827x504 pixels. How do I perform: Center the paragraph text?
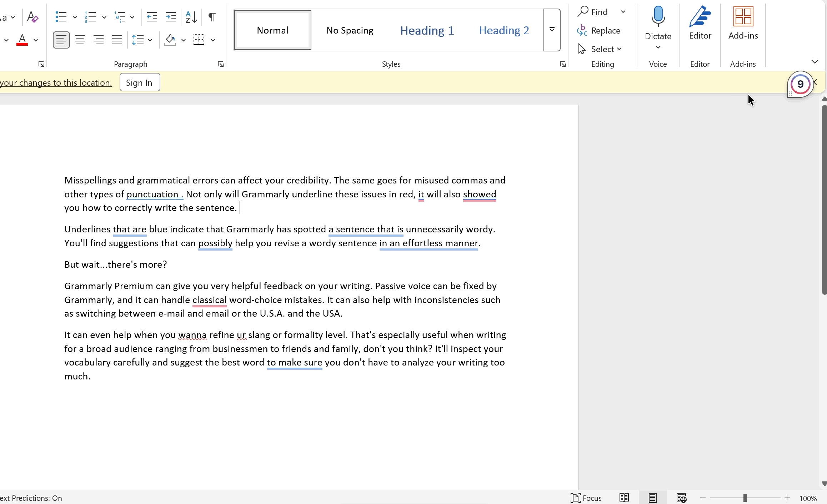tap(80, 40)
